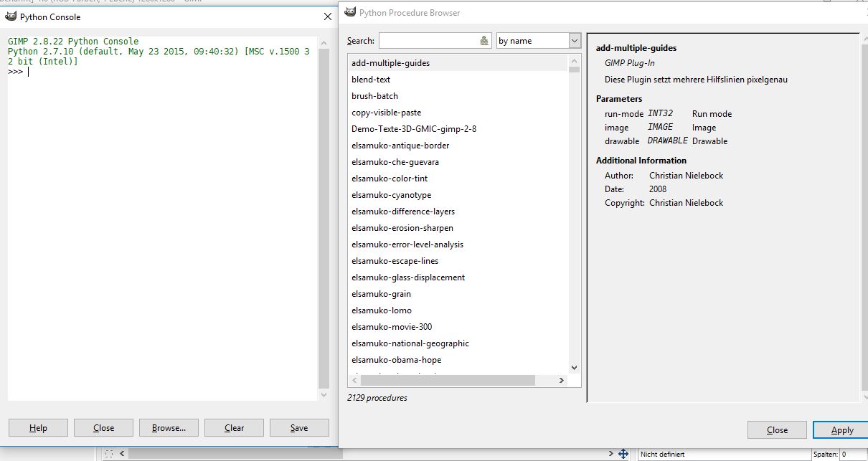The image size is (868, 461).
Task: Click Close in the Python Procedure Browser
Action: point(777,430)
